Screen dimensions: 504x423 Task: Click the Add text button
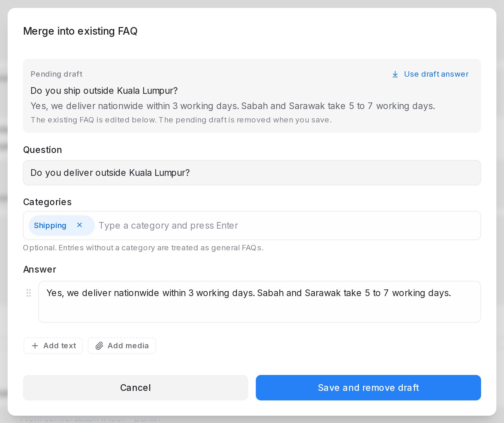pyautogui.click(x=53, y=346)
